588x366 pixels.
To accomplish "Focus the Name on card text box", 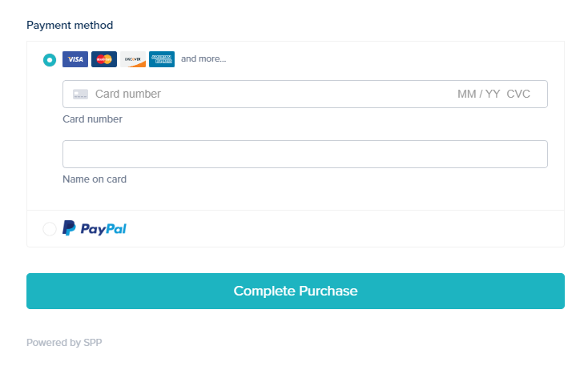I will click(304, 155).
